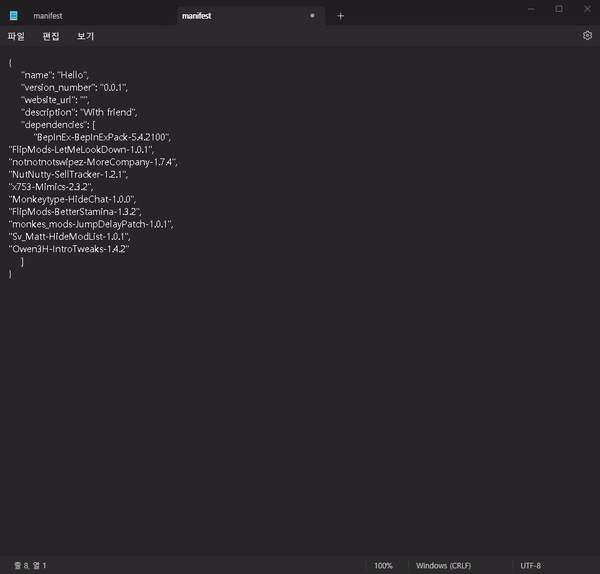Add a new tab with plus button
This screenshot has height=574, width=600.
(x=341, y=16)
